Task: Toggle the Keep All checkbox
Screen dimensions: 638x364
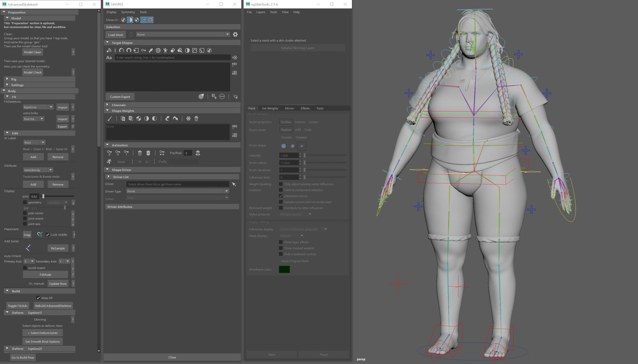Action: [x=38, y=298]
